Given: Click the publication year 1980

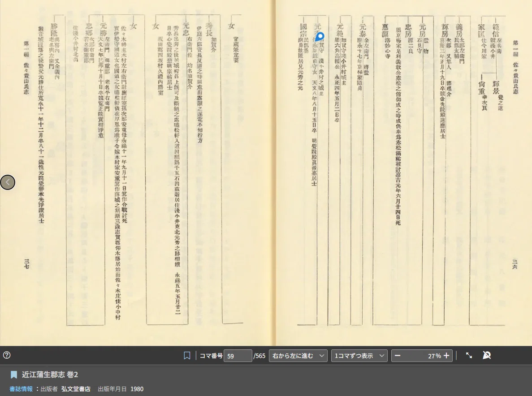Looking at the screenshot, I should point(137,389).
